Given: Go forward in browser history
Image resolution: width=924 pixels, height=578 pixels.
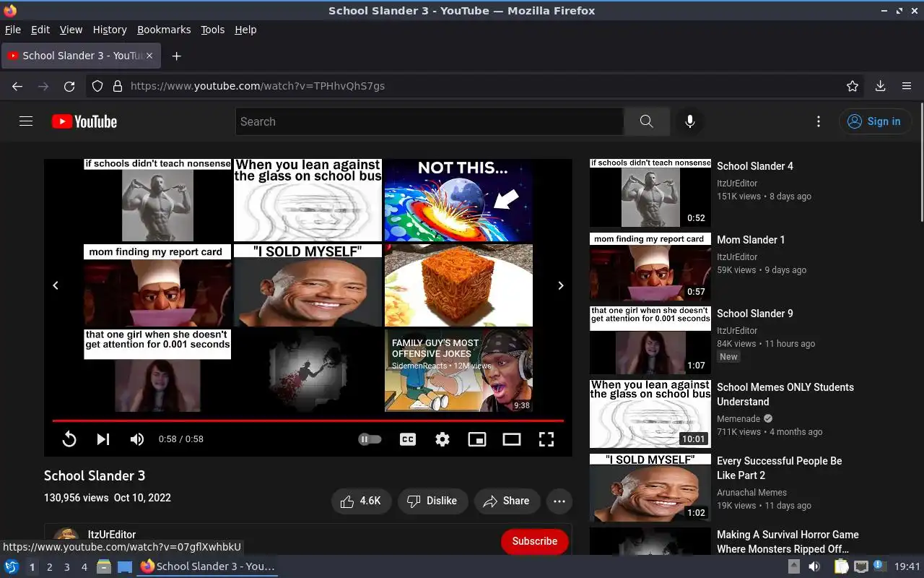Looking at the screenshot, I should click(43, 86).
